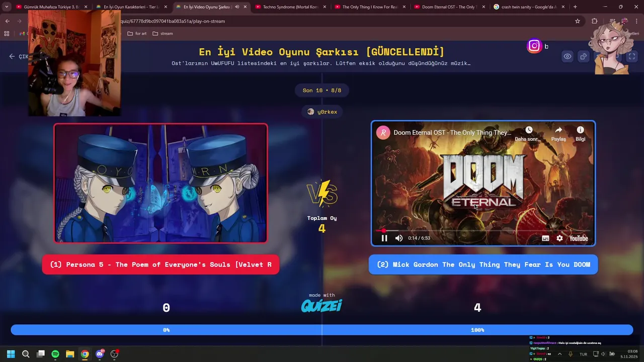This screenshot has width=644, height=362.
Task: Open Spotify from the taskbar
Action: pos(55,354)
